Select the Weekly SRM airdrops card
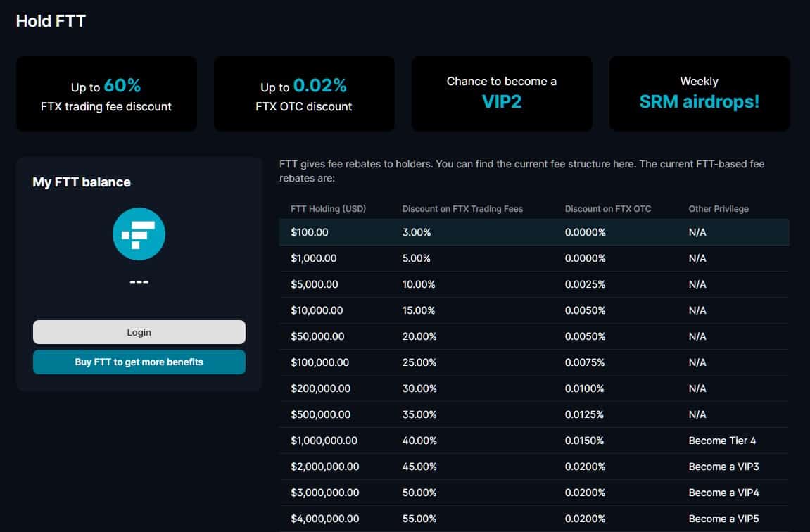 700,94
